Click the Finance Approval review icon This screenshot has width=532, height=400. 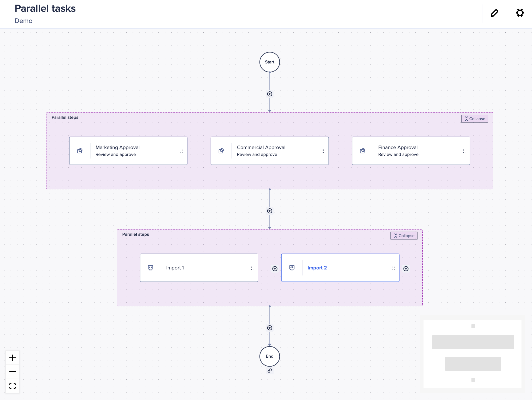pyautogui.click(x=363, y=151)
